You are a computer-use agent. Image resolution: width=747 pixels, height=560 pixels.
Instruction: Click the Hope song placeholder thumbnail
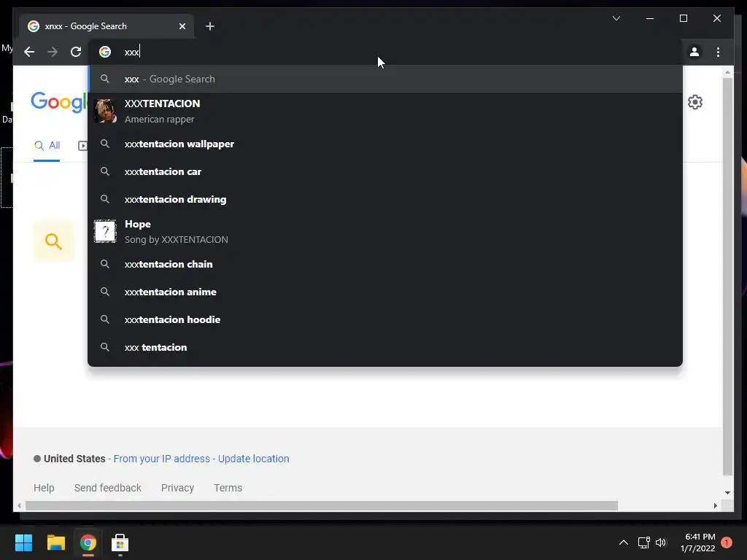[x=105, y=231]
